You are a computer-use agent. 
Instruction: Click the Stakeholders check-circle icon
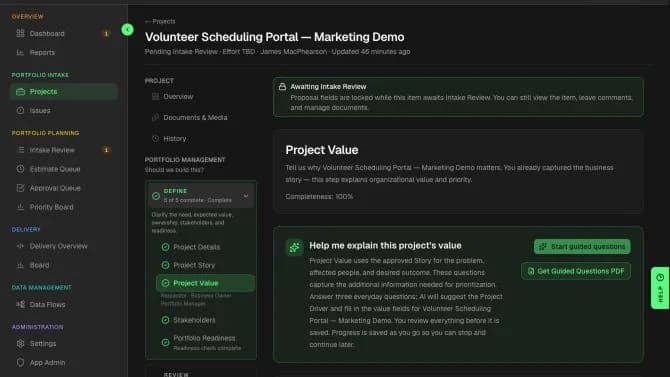pyautogui.click(x=165, y=320)
